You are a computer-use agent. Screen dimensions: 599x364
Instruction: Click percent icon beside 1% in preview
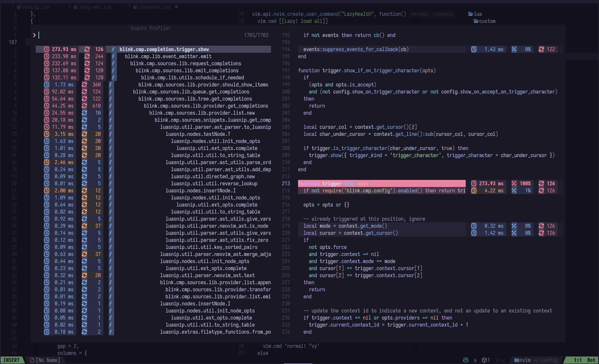(514, 191)
